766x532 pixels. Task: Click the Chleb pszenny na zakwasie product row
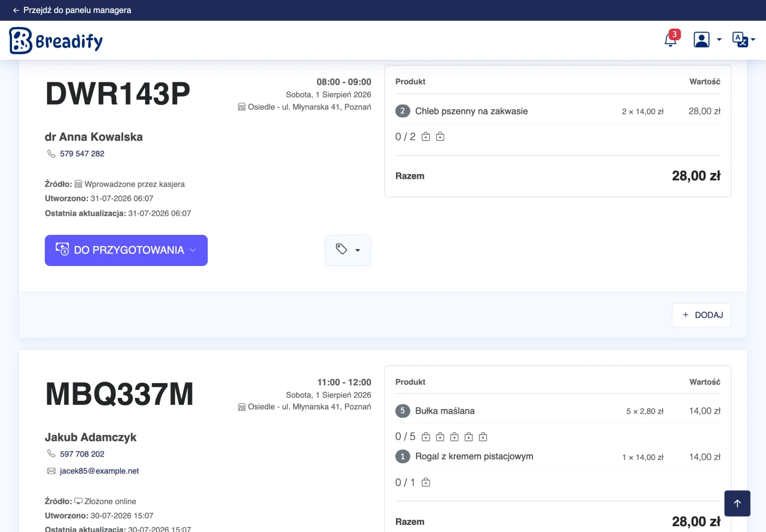click(x=558, y=111)
